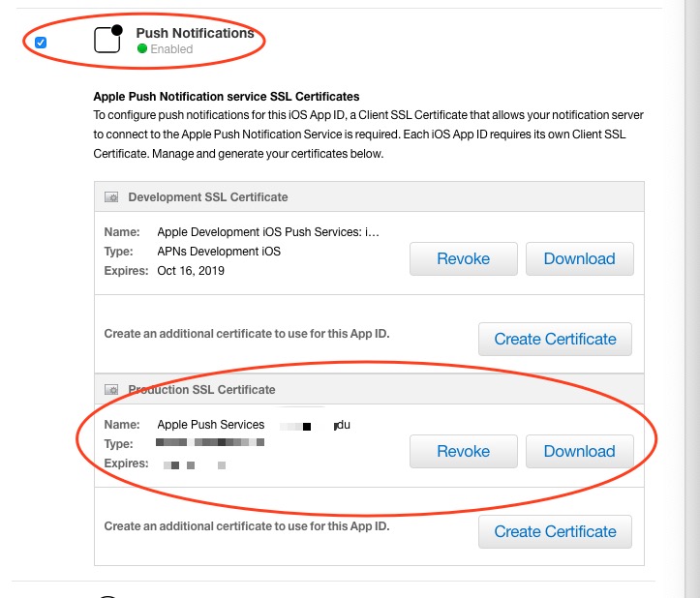This screenshot has width=700, height=598.
Task: Revoke the Development SSL certificate
Action: (464, 258)
